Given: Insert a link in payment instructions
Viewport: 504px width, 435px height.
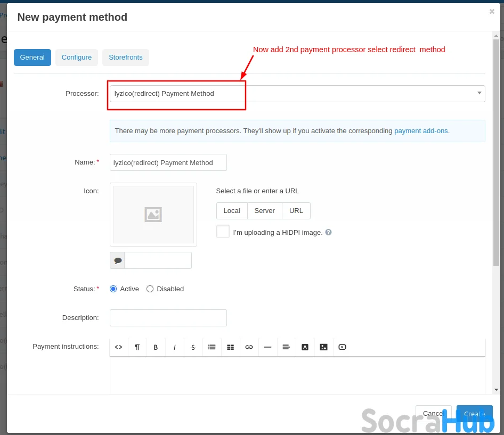Looking at the screenshot, I should coord(249,347).
